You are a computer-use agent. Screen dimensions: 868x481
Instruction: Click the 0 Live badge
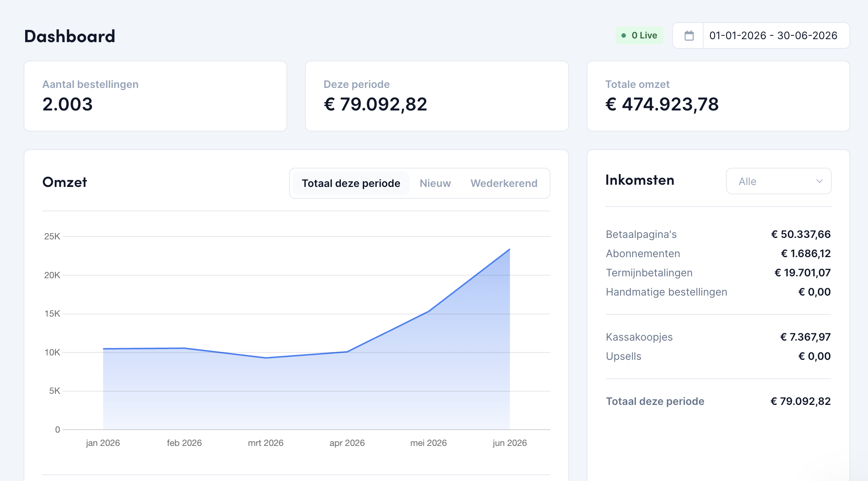pos(639,35)
